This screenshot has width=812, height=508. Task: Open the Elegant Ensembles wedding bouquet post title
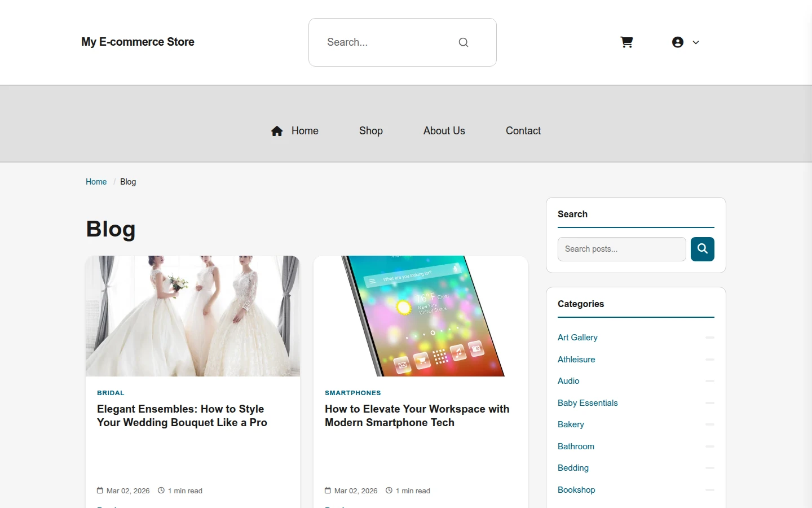[182, 416]
